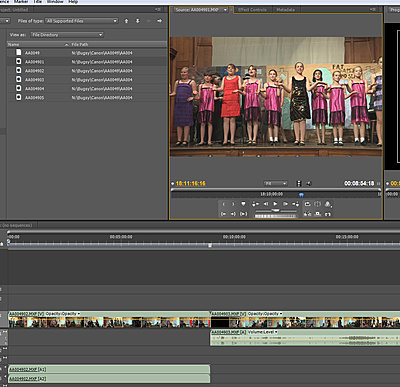
Task: Open the Files of type dropdown
Action: pos(81,21)
